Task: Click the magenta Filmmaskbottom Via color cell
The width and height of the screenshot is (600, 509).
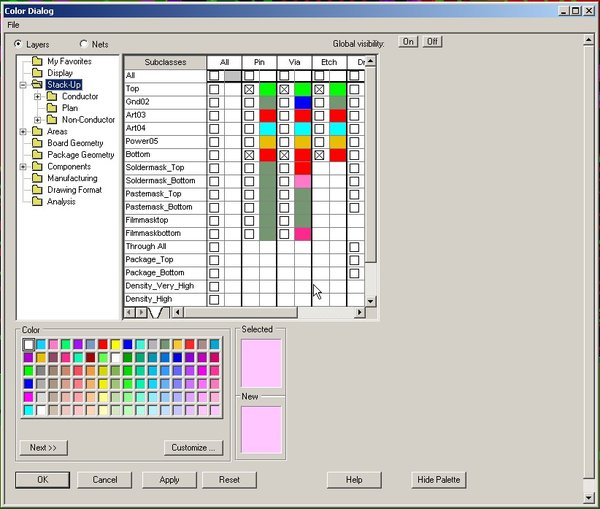Action: (x=303, y=234)
